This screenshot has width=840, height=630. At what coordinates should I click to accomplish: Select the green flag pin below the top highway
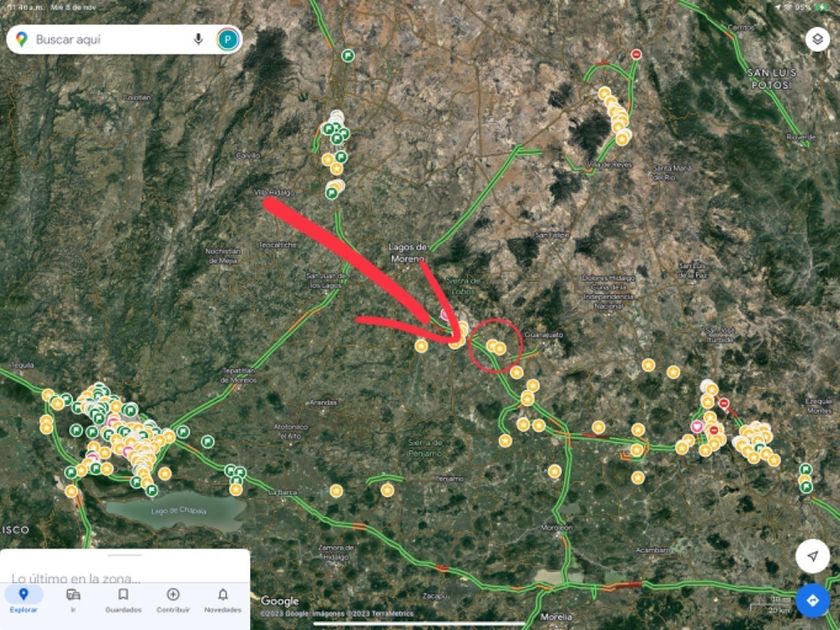[x=348, y=55]
